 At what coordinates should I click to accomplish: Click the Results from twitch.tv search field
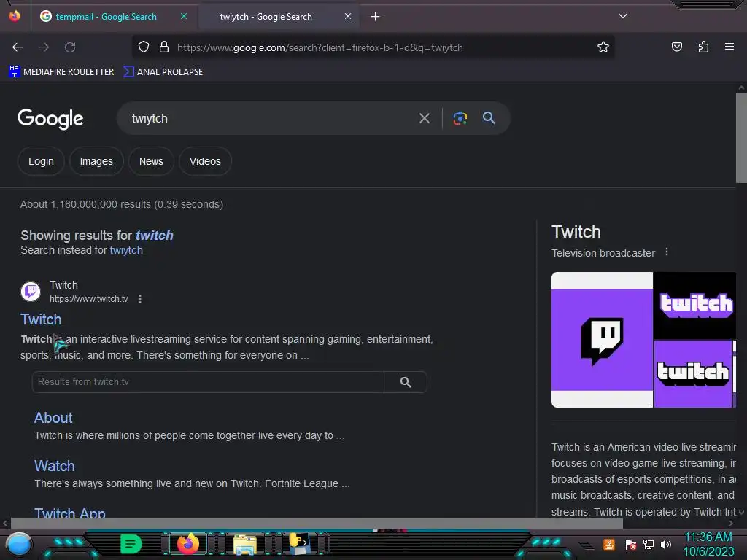[x=208, y=382]
